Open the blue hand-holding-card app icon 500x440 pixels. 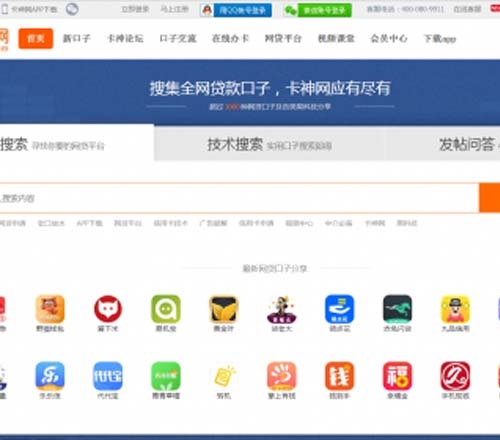(339, 309)
